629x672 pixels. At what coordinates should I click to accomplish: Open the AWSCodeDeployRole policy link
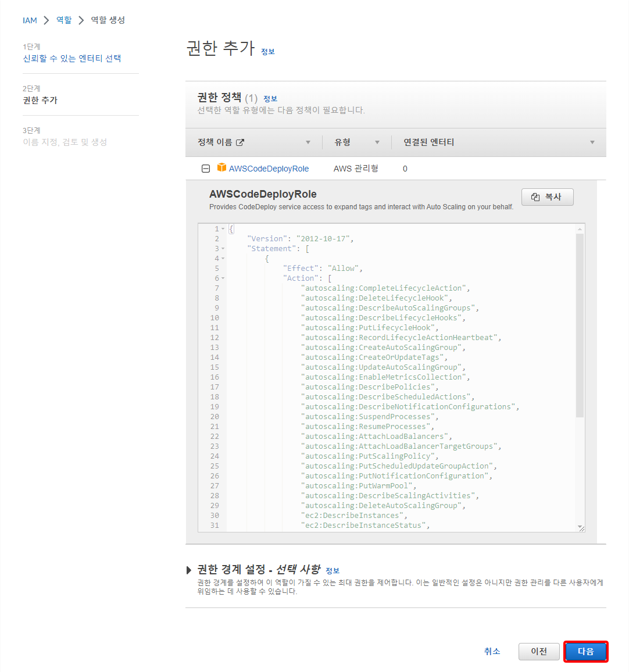click(x=269, y=169)
